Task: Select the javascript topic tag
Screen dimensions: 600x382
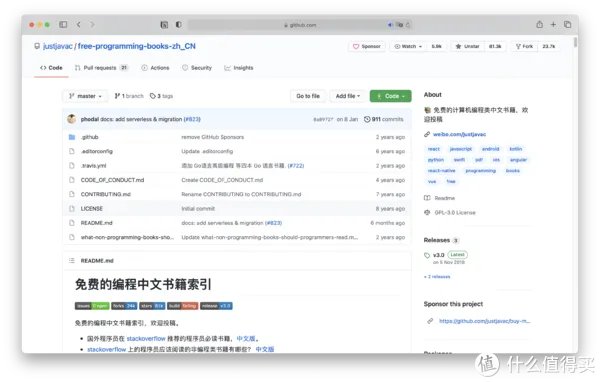Action: click(x=461, y=149)
